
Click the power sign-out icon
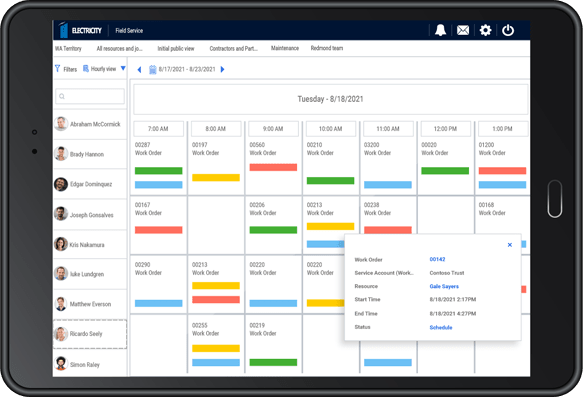click(508, 30)
